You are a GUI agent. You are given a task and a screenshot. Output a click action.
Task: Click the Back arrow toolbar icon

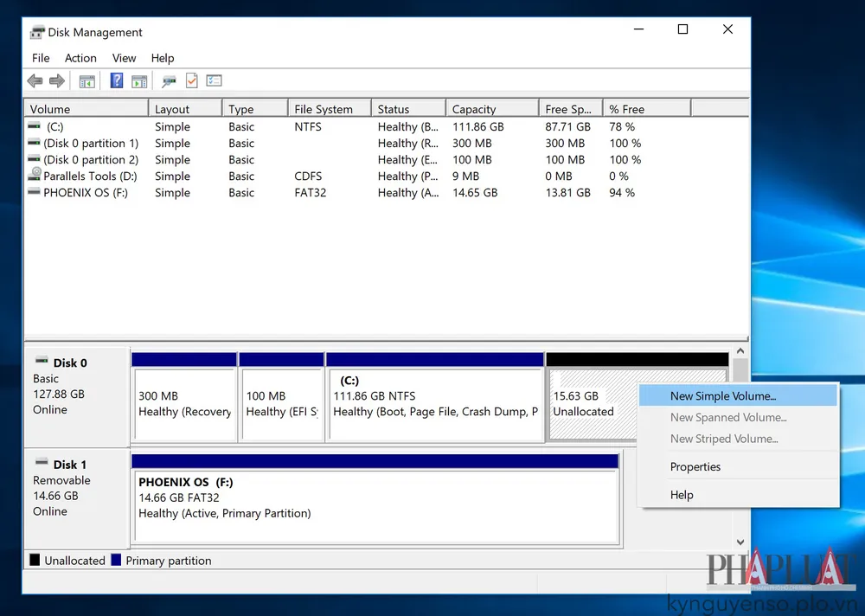click(35, 81)
